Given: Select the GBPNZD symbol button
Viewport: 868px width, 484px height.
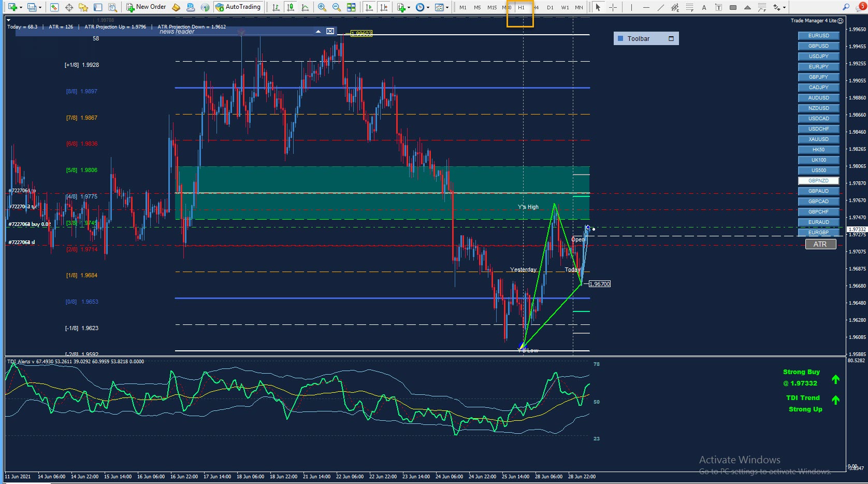Looking at the screenshot, I should pos(819,181).
